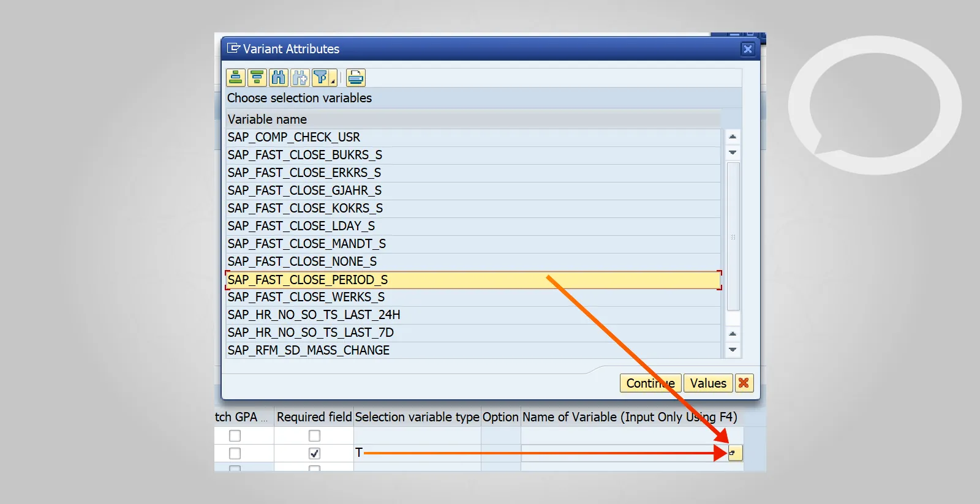Select variable SAP_FAST_CLOSE_LDAY_S
980x504 pixels.
pyautogui.click(x=473, y=226)
